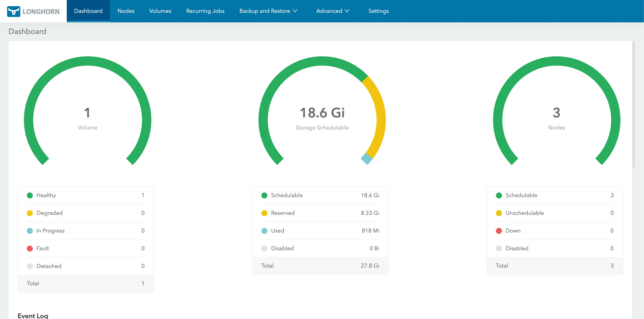Image resolution: width=644 pixels, height=319 pixels.
Task: Click the Longhorn bull logo icon
Action: [13, 11]
